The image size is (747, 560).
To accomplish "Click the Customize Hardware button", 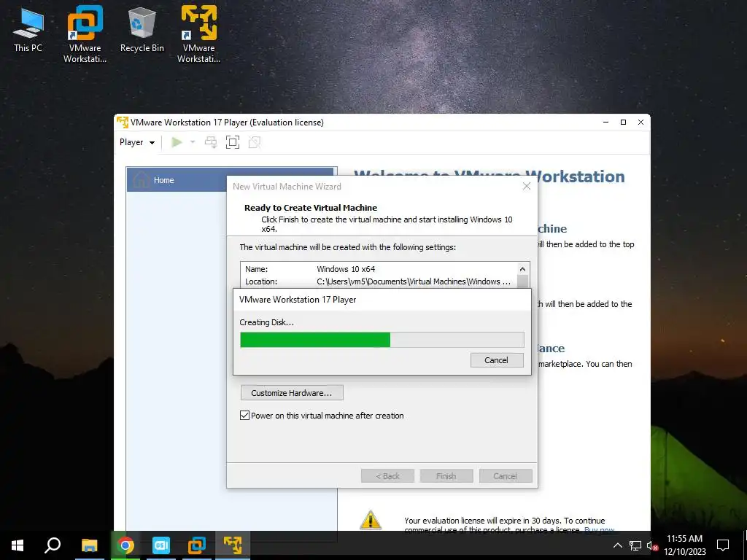I will (x=292, y=393).
